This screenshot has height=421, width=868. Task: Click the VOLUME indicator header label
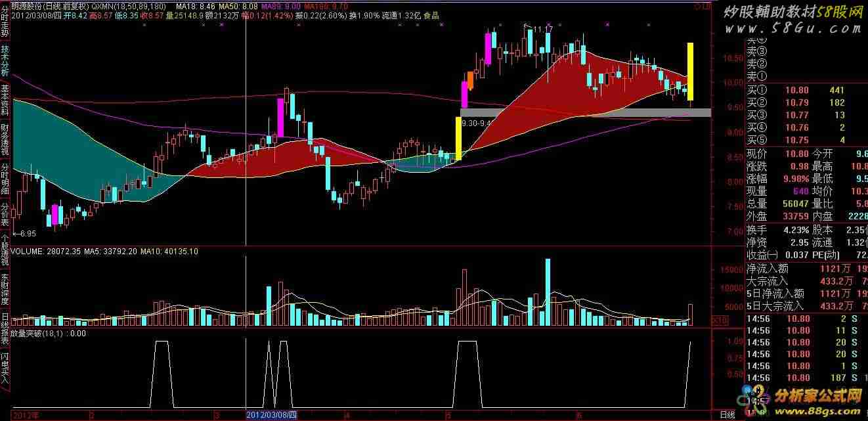(x=27, y=251)
